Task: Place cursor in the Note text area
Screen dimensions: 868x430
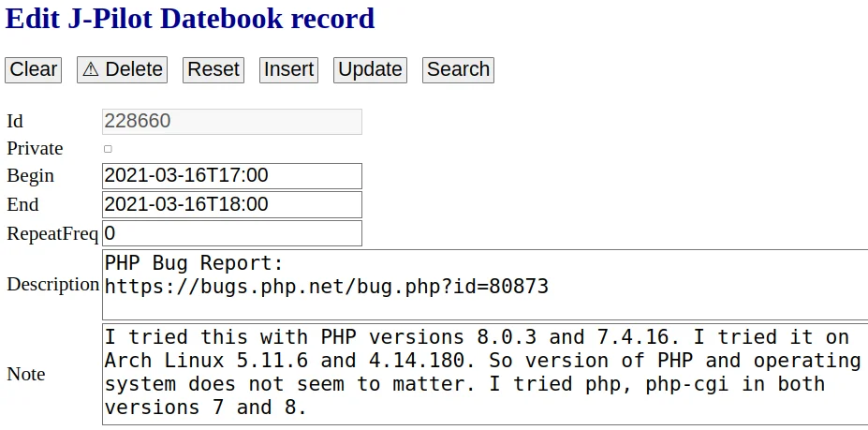Action: tap(484, 374)
